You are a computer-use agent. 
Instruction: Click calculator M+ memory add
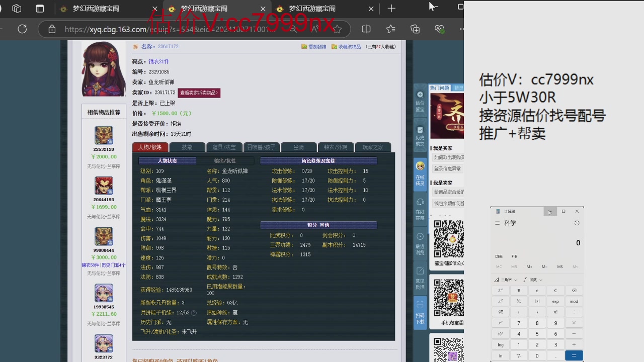pos(529,266)
